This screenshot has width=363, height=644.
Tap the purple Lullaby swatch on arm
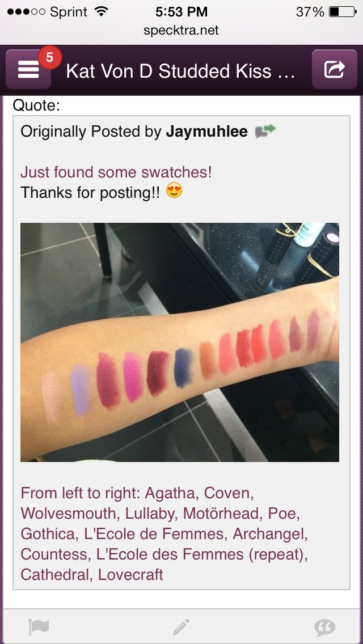[133, 376]
